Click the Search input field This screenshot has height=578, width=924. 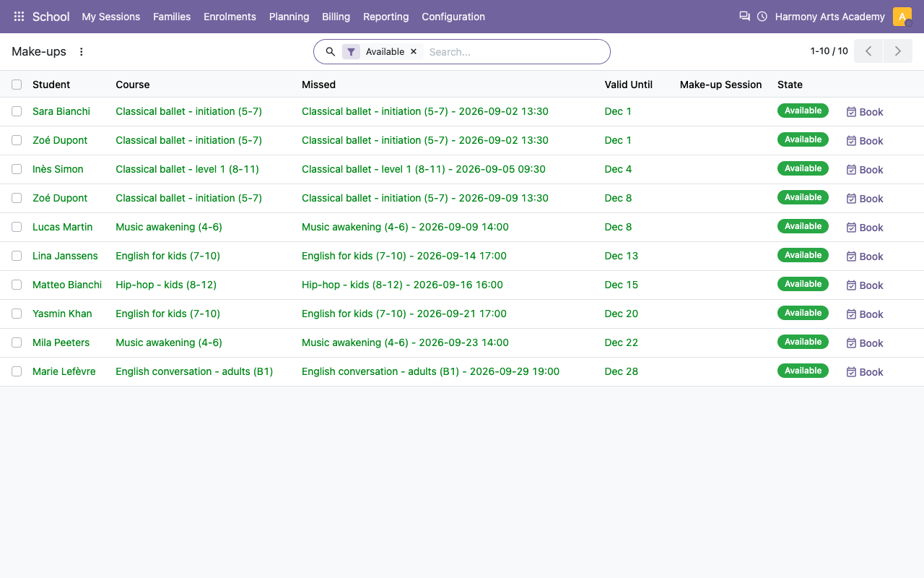515,52
